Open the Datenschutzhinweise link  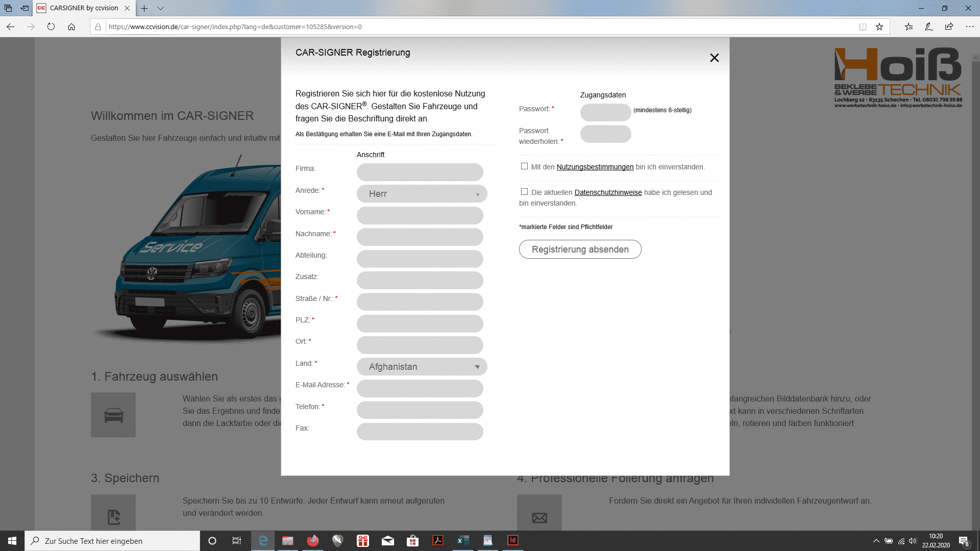(608, 192)
